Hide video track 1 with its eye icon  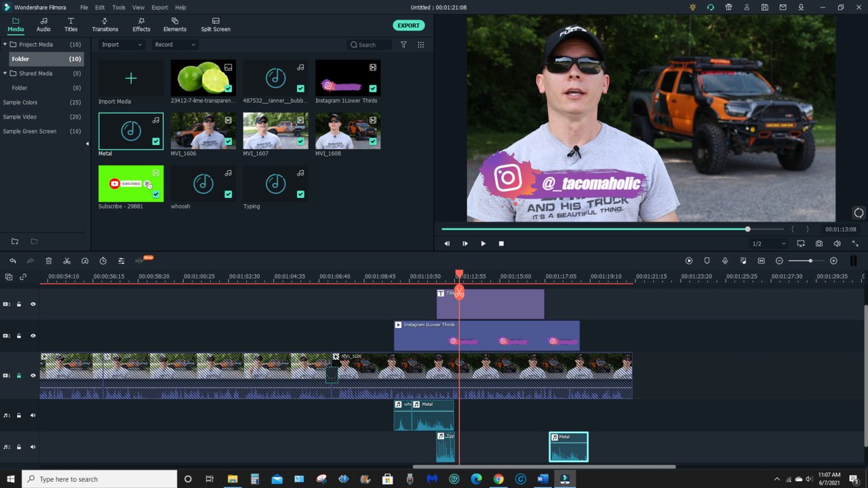pos(33,375)
